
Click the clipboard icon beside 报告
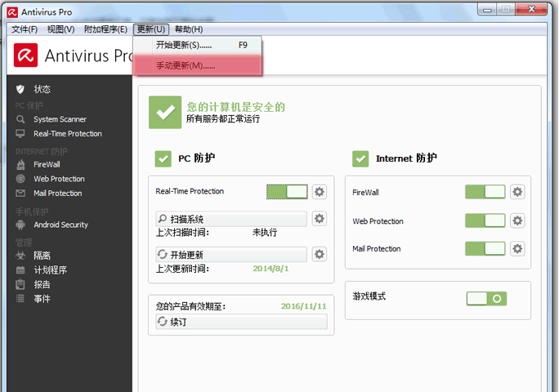[20, 284]
